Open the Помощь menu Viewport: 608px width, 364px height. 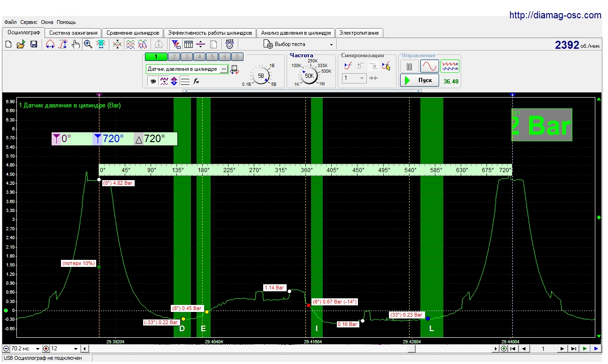click(x=66, y=22)
